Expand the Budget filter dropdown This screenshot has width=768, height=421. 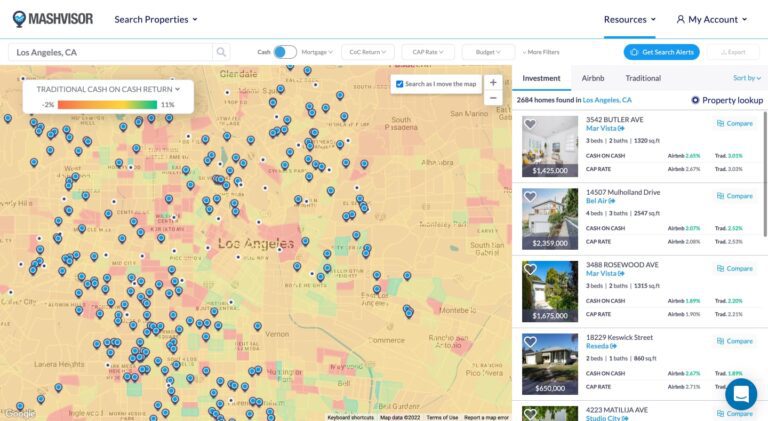(489, 52)
